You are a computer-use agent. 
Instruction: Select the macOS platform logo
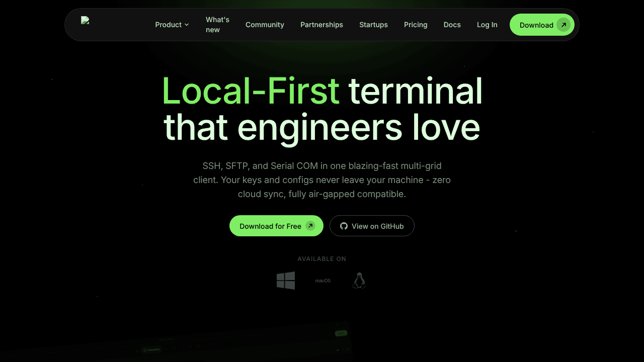click(323, 281)
